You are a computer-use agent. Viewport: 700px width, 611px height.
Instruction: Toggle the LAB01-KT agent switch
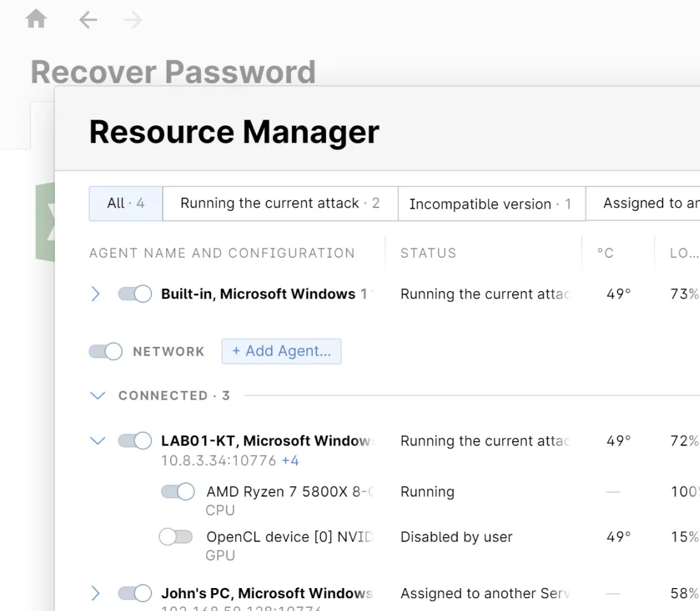coord(135,440)
